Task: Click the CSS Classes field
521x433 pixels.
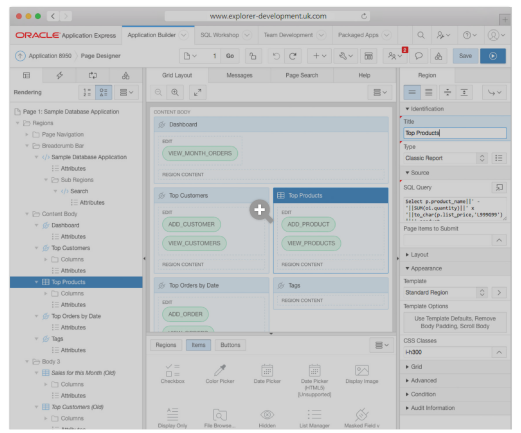Action: coord(448,352)
